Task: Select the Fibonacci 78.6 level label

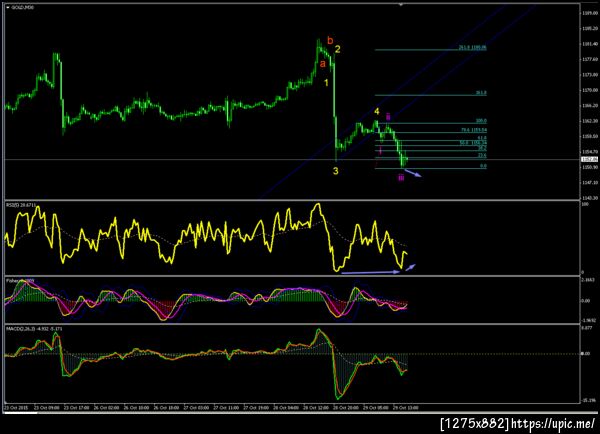Action: [x=474, y=130]
